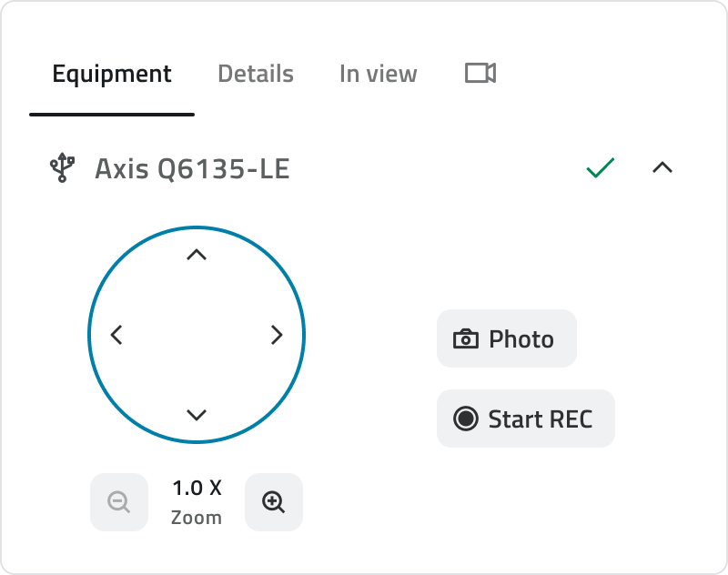Click the Start REC button
The height and width of the screenshot is (575, 728).
coord(526,419)
